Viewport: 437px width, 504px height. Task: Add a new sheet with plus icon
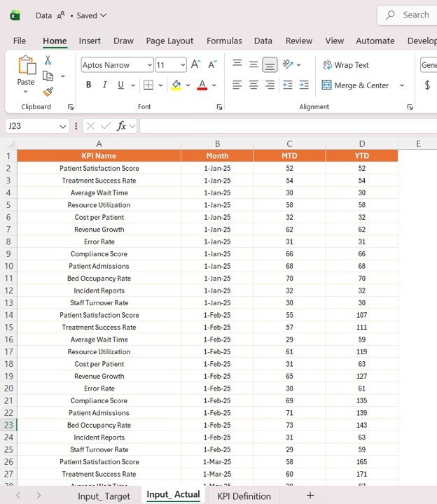click(x=310, y=496)
